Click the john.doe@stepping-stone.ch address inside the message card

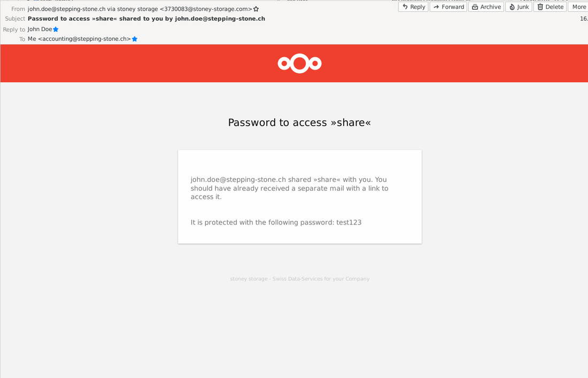tap(238, 180)
